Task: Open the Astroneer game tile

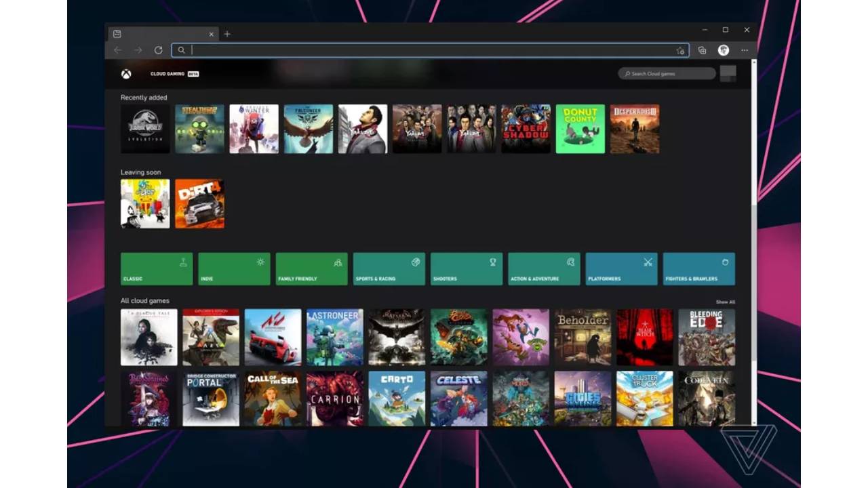Action: (335, 338)
